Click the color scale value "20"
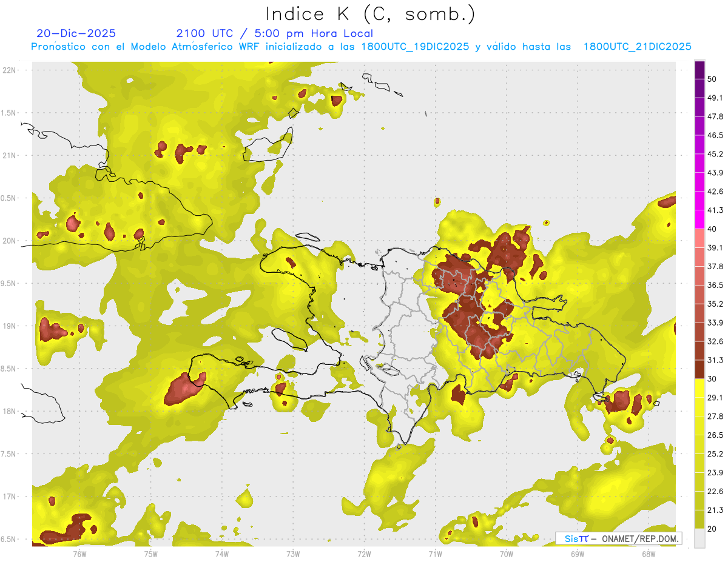Screen dimensions: 728x562 coord(712,529)
